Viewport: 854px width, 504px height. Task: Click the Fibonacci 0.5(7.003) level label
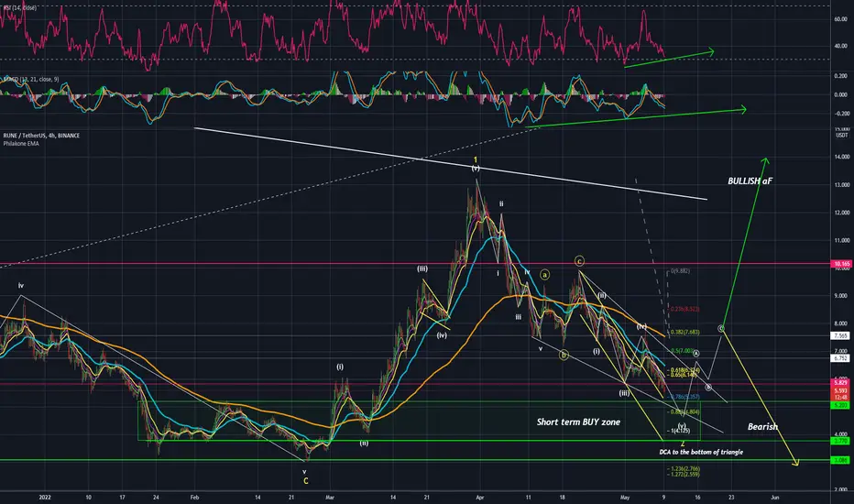click(x=683, y=352)
